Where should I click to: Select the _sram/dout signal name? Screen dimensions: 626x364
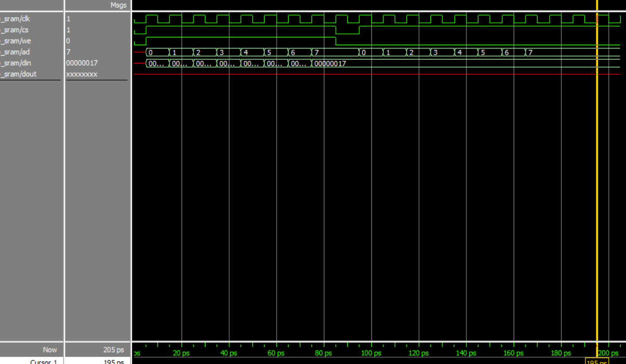point(18,74)
